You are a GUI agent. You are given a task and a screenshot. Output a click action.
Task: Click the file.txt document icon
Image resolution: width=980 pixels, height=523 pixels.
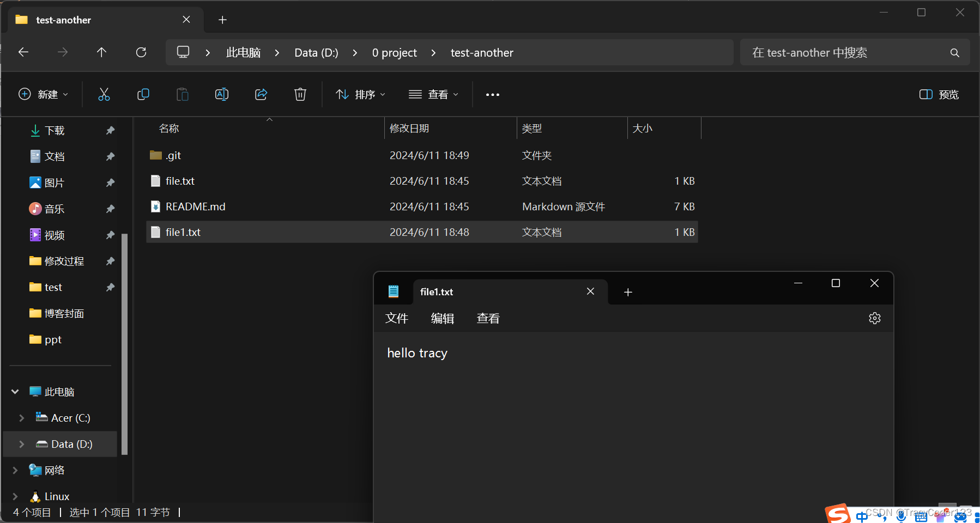(x=156, y=181)
